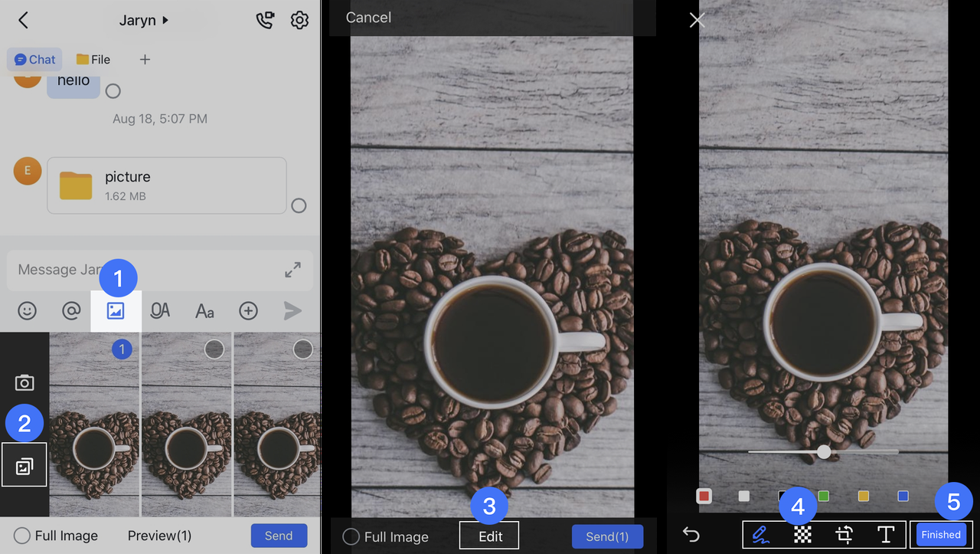Select the text tool

pyautogui.click(x=886, y=534)
